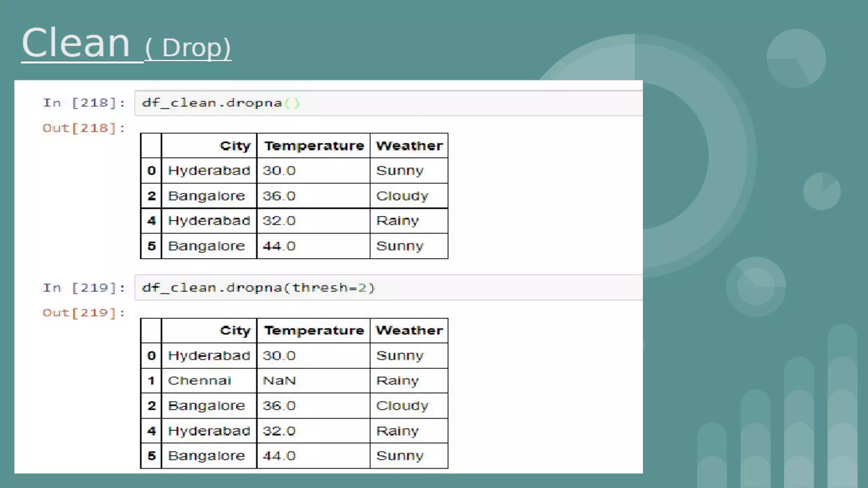Select the In [218] prompt label
The image size is (868, 488).
[x=84, y=103]
